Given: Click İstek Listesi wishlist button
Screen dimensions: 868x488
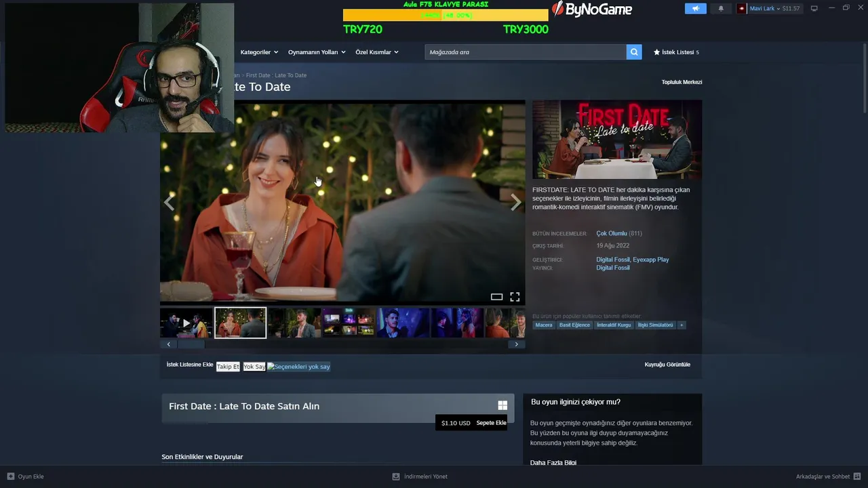Looking at the screenshot, I should tap(676, 52).
